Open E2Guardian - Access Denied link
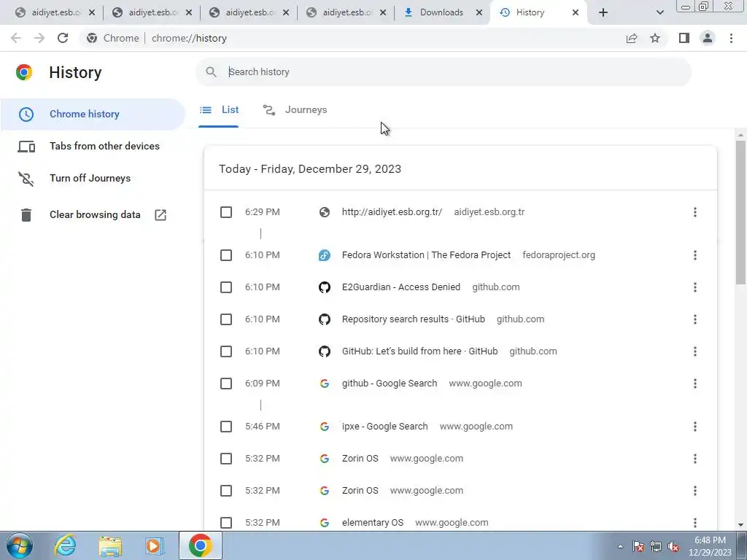Screen dimensions: 747x560 tap(400, 287)
